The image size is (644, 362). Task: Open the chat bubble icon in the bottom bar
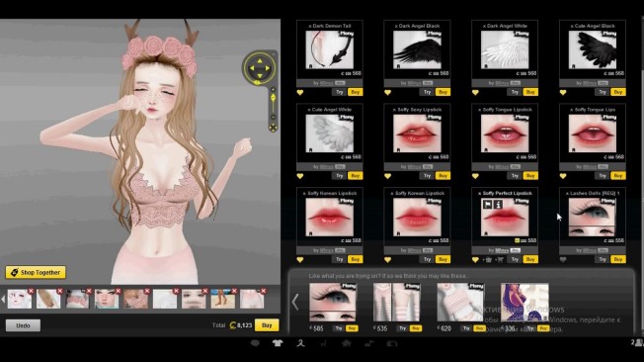tap(255, 343)
